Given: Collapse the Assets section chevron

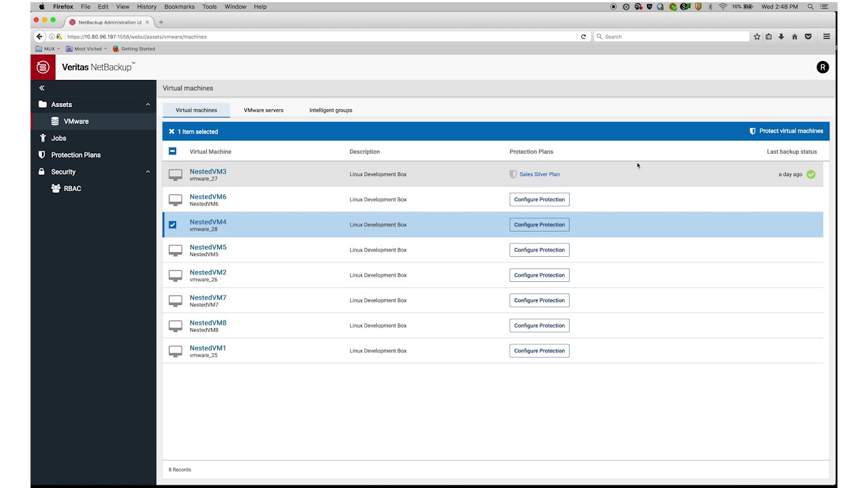Looking at the screenshot, I should coord(148,104).
